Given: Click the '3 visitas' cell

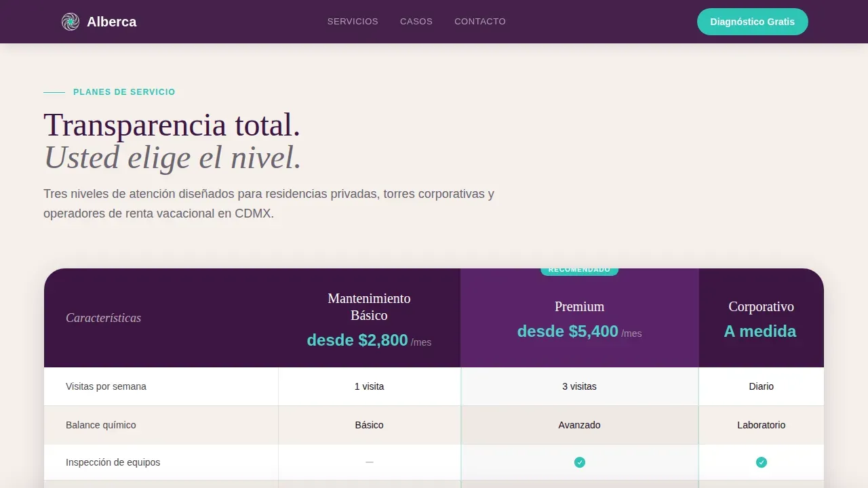Looking at the screenshot, I should (580, 386).
